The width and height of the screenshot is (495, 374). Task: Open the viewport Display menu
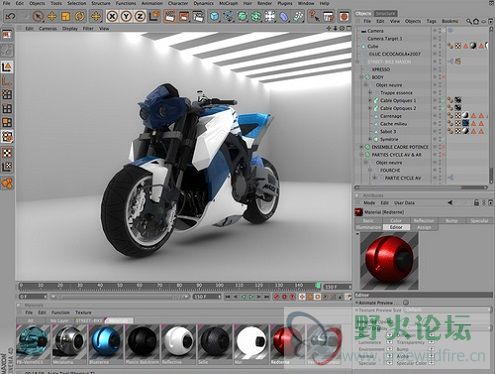tap(70, 29)
